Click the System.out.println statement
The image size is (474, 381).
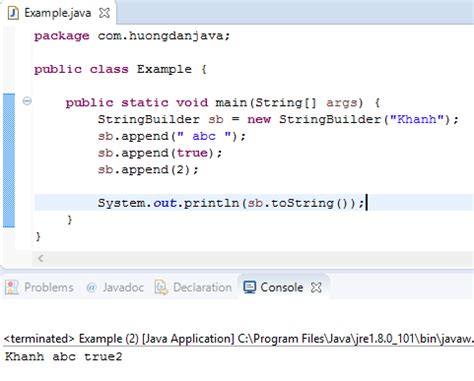coord(231,203)
